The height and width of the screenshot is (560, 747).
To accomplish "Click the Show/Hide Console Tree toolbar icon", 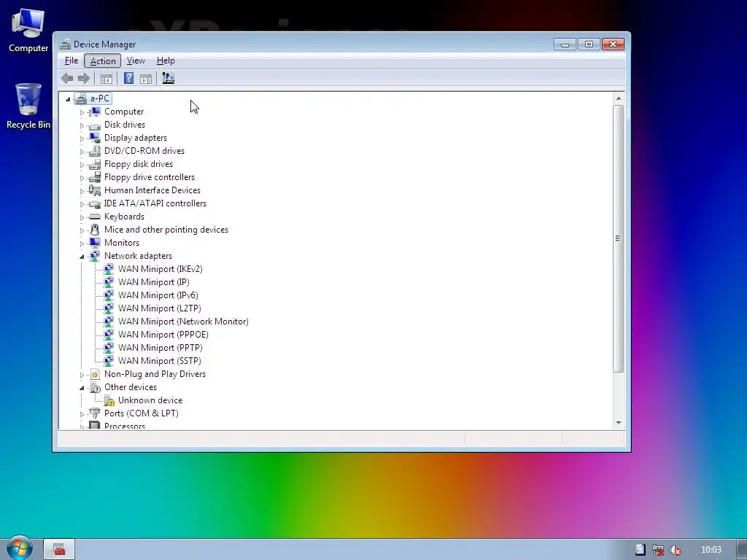I will pos(107,79).
